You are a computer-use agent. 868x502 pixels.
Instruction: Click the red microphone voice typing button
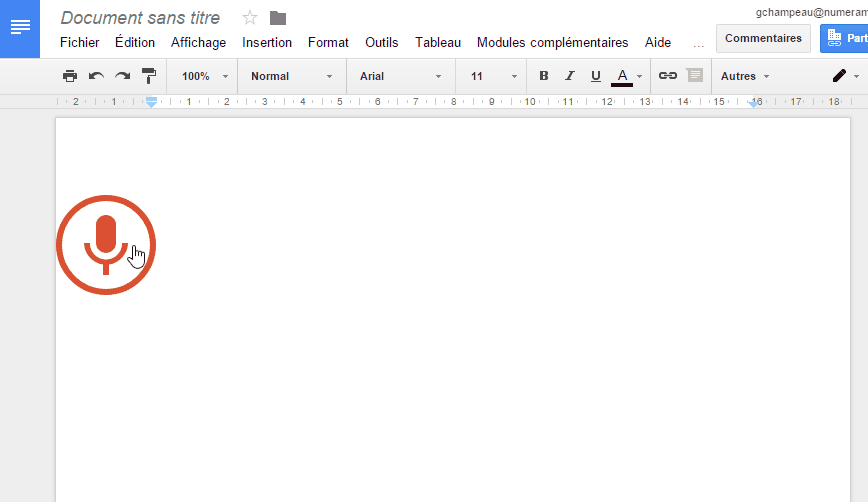106,245
